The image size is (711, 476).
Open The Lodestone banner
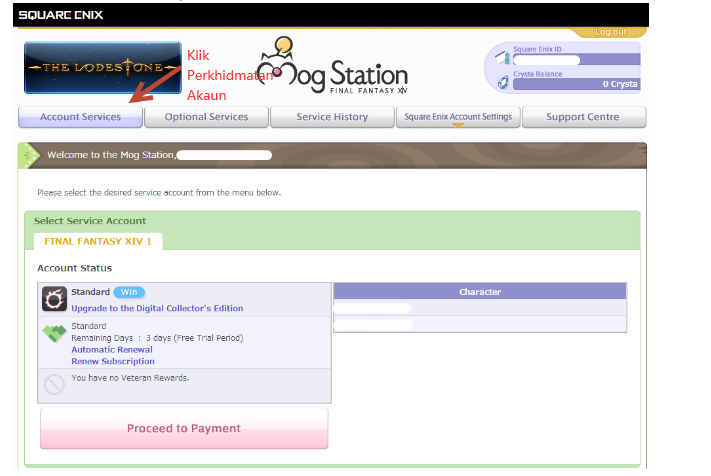(x=103, y=68)
